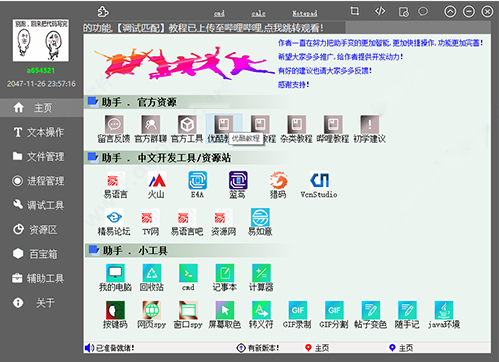This screenshot has width=499, height=362.
Task: Click the user avatar picture
Action: pos(41,40)
